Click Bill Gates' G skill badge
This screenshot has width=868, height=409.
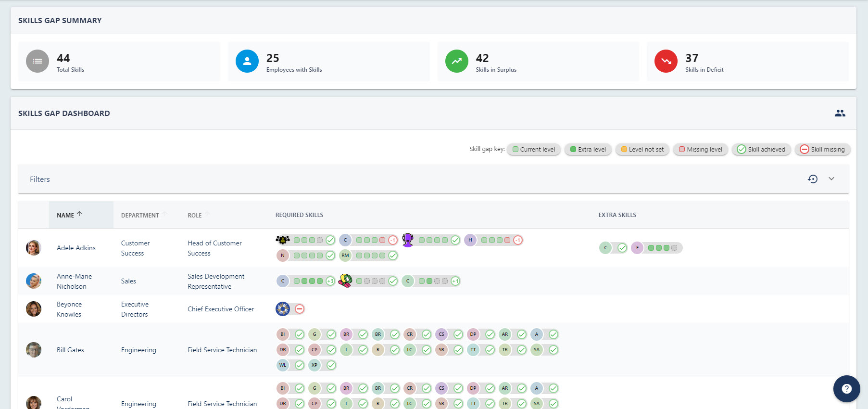(314, 334)
